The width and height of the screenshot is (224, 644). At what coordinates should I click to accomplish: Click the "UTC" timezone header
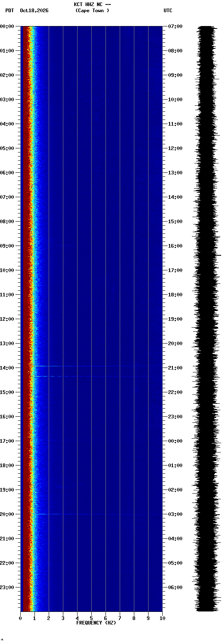(x=168, y=11)
